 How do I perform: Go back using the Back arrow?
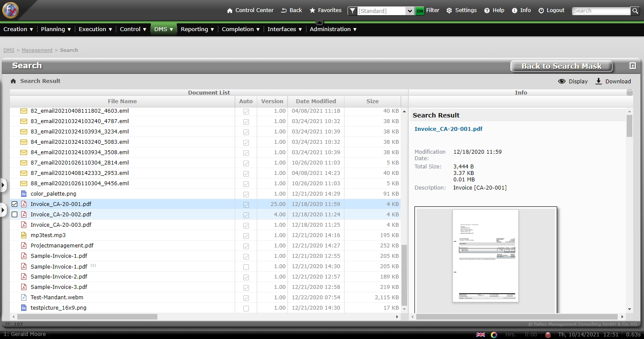point(291,10)
